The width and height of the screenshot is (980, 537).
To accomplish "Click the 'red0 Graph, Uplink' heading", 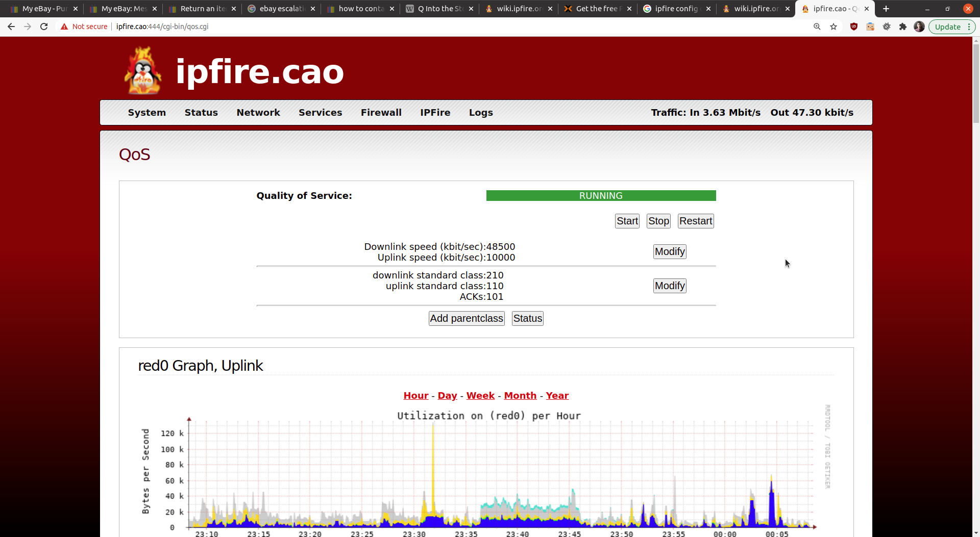I will pos(201,366).
